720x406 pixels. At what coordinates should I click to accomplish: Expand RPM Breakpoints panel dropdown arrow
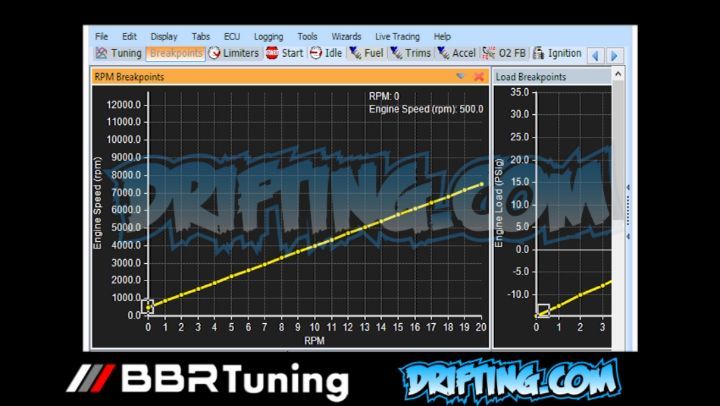[461, 76]
